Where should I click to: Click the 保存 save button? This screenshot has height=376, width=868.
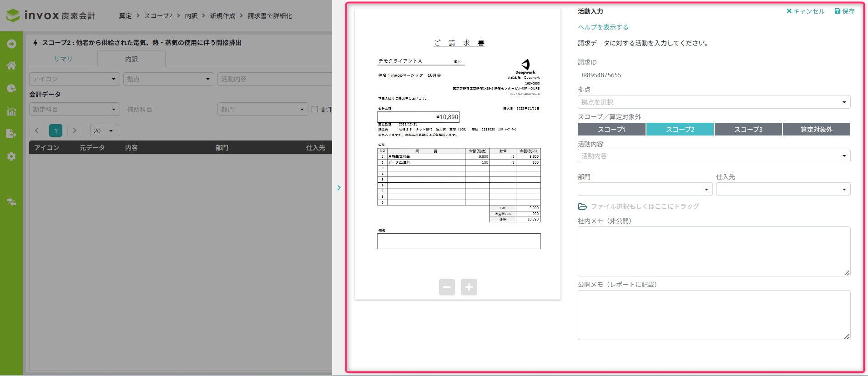pos(844,11)
